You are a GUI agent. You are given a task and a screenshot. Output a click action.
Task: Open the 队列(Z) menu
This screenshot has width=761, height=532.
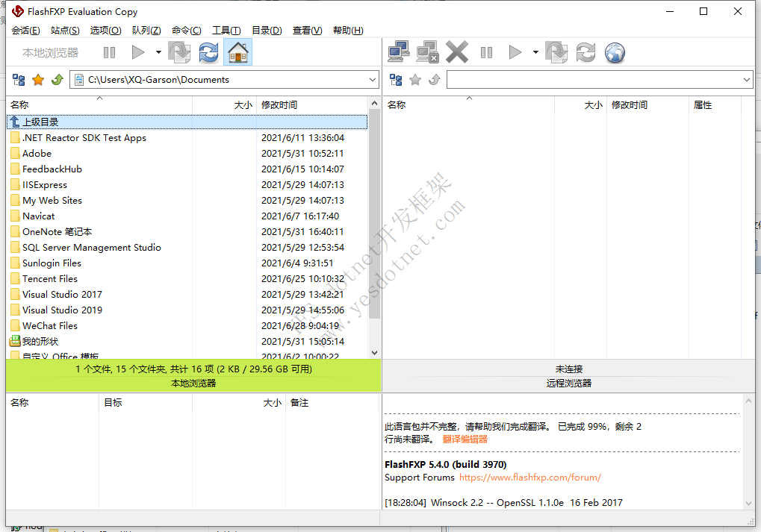[x=146, y=31]
